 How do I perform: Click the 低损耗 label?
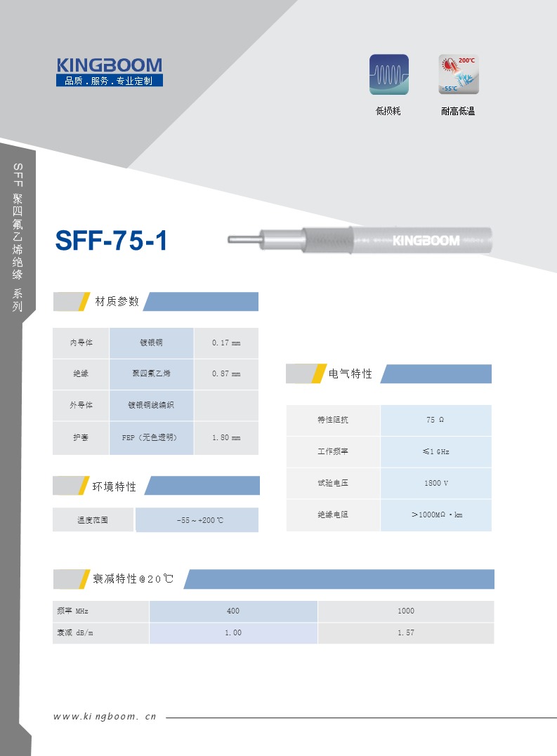click(x=388, y=112)
